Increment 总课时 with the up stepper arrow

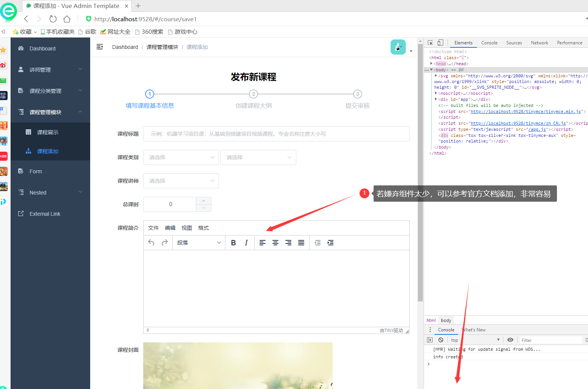click(x=203, y=201)
